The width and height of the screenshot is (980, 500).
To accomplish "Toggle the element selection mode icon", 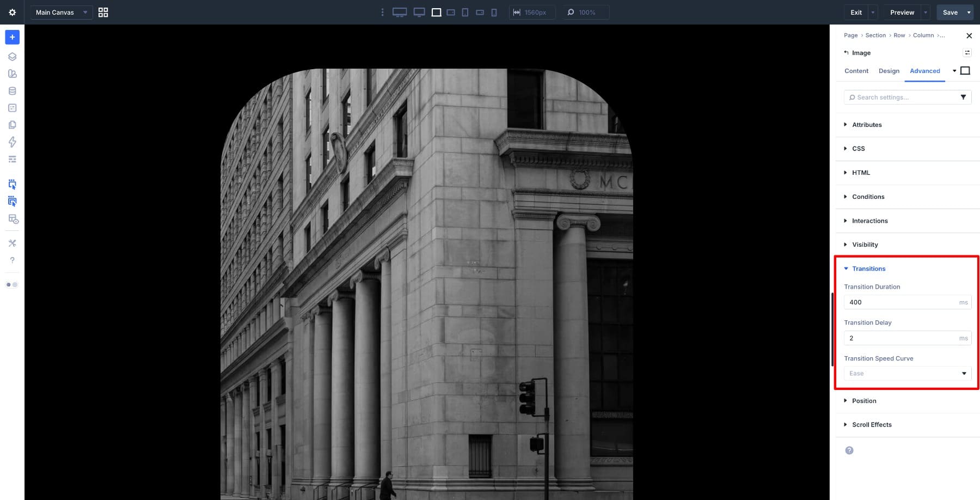I will tap(12, 184).
